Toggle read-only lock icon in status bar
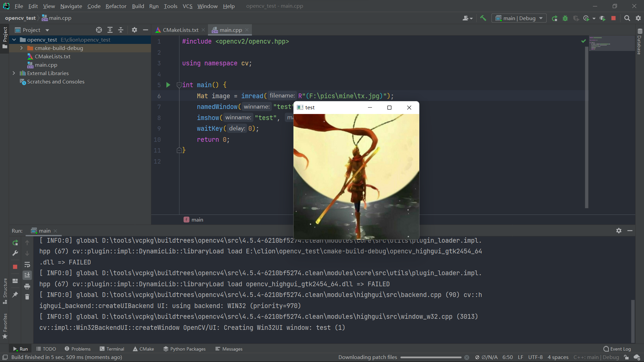 [x=626, y=357]
